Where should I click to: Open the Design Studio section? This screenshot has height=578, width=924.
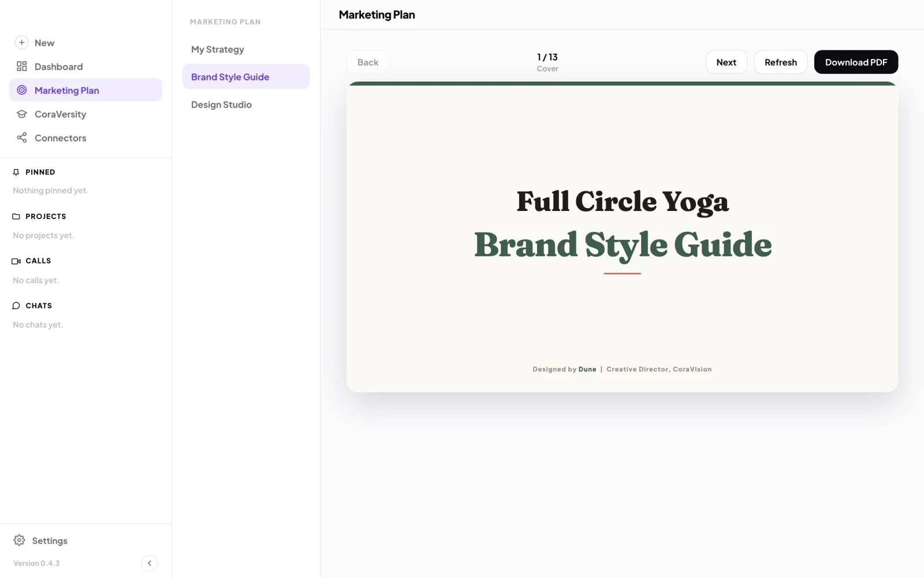[x=246, y=105]
